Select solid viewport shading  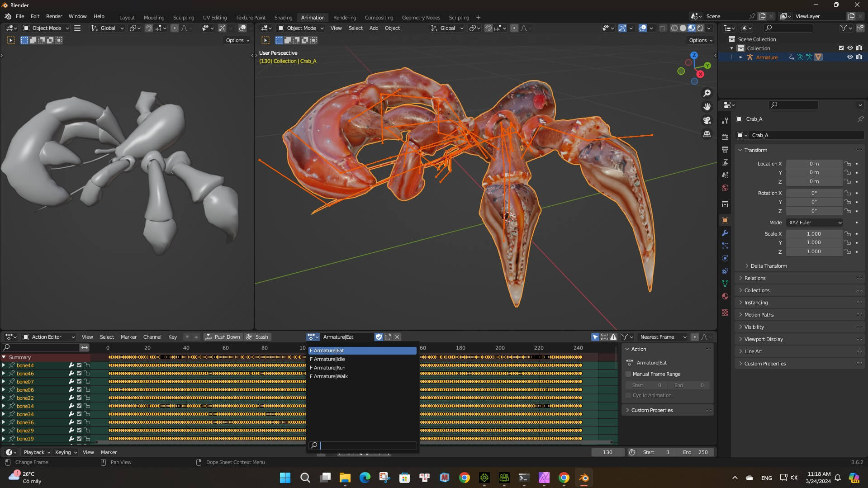point(683,28)
